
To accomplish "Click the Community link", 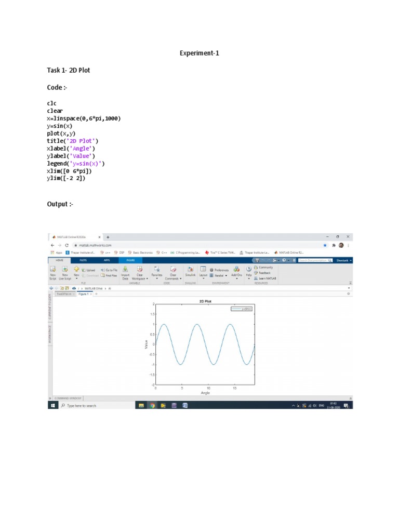I will pyautogui.click(x=263, y=268).
